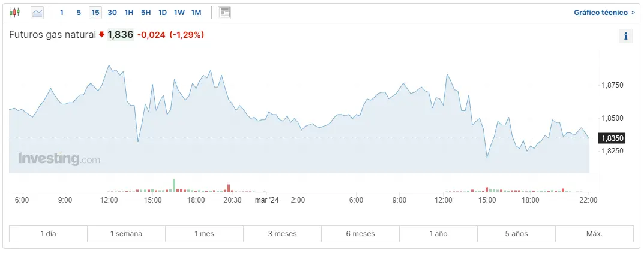Toggle the news overlay icon
The height and width of the screenshot is (253, 644).
click(224, 12)
